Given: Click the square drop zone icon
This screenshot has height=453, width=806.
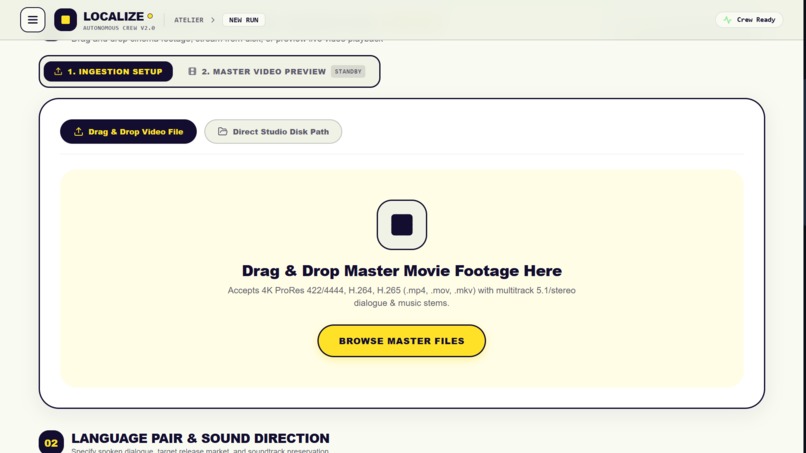Looking at the screenshot, I should tap(401, 225).
